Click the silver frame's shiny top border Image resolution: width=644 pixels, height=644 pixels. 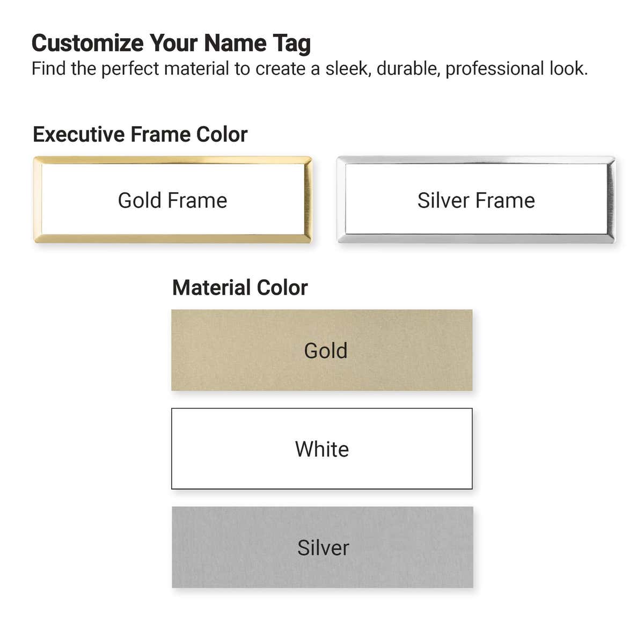tap(476, 160)
